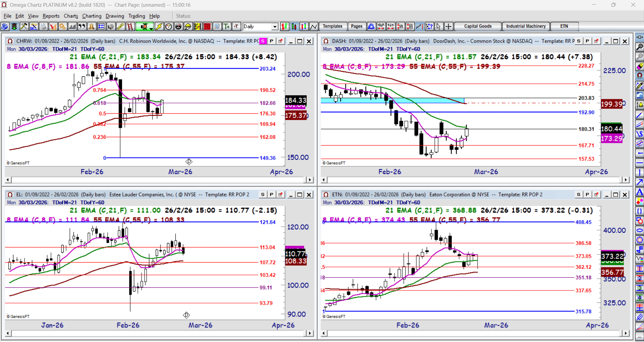Click left scroll arrow on ETN chart

pyautogui.click(x=324, y=333)
